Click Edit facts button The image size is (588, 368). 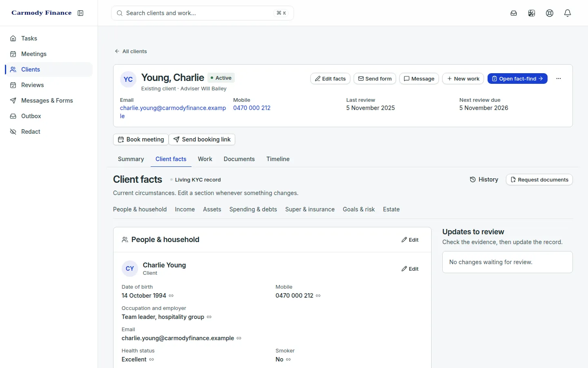pyautogui.click(x=330, y=79)
